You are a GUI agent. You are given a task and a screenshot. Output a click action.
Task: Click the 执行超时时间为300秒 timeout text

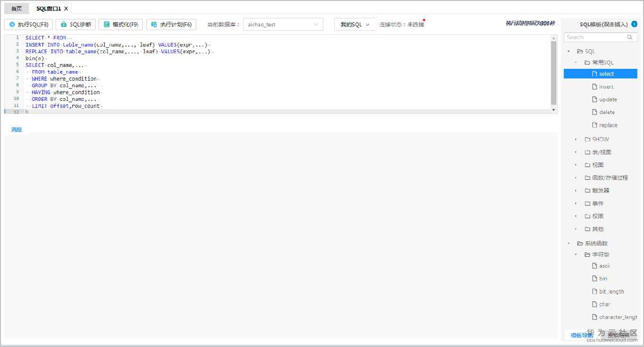click(x=530, y=24)
